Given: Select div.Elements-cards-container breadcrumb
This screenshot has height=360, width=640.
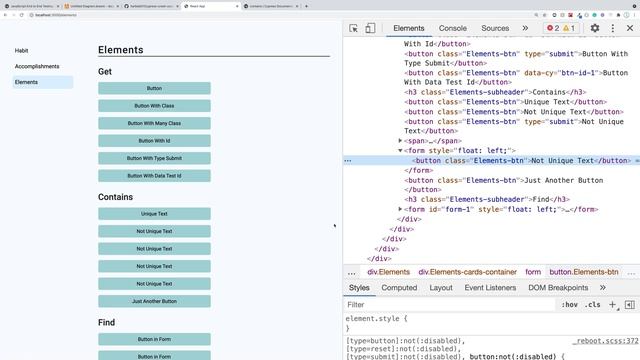Looking at the screenshot, I should click(x=467, y=272).
